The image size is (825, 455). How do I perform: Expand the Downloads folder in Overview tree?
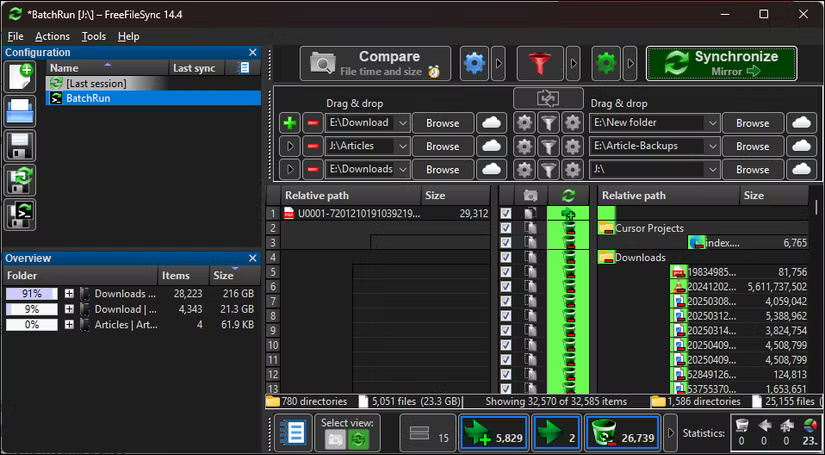coord(69,294)
